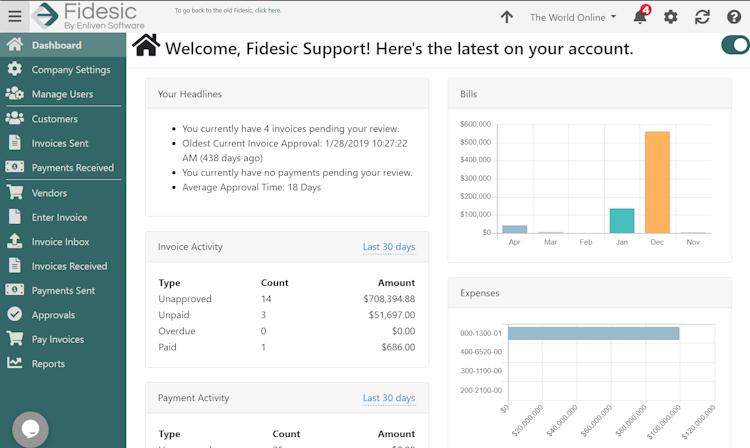Click the refresh sync icon
The height and width of the screenshot is (448, 750).
(x=702, y=17)
